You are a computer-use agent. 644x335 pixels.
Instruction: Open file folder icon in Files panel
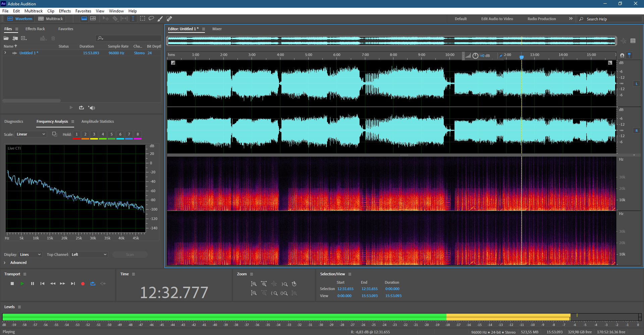coord(6,38)
